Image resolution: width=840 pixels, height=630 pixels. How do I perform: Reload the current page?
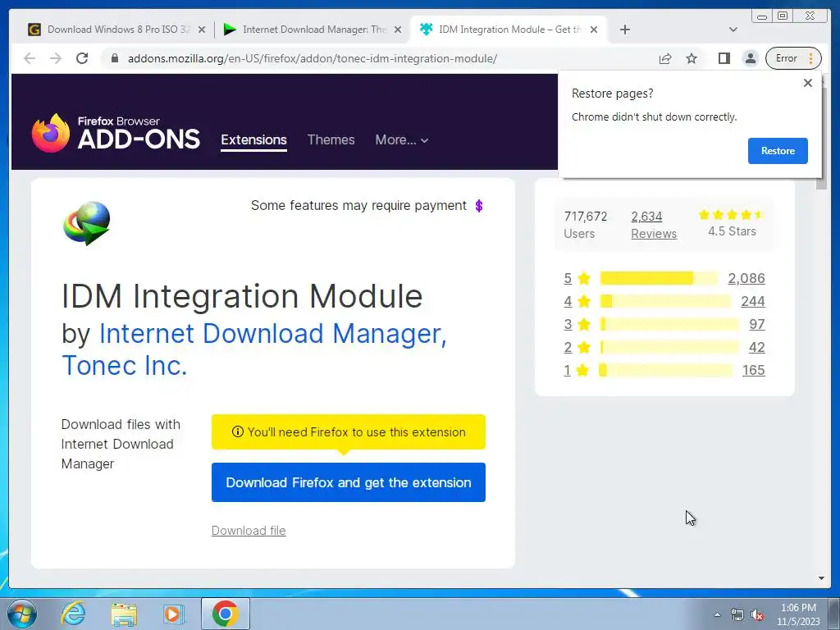[x=82, y=58]
